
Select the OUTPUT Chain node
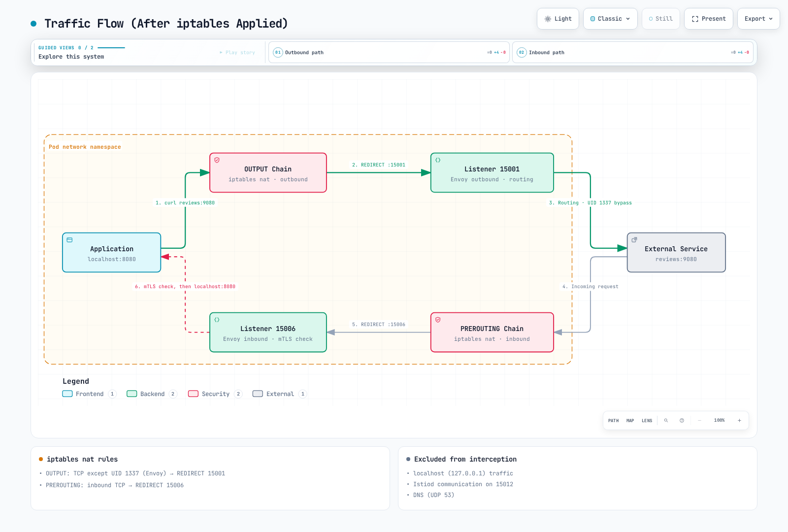coord(268,172)
